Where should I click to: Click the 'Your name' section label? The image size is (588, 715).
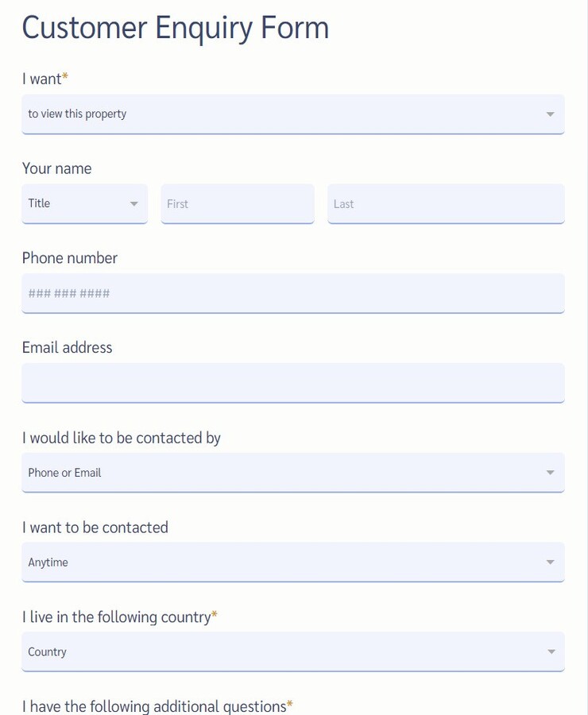56,168
